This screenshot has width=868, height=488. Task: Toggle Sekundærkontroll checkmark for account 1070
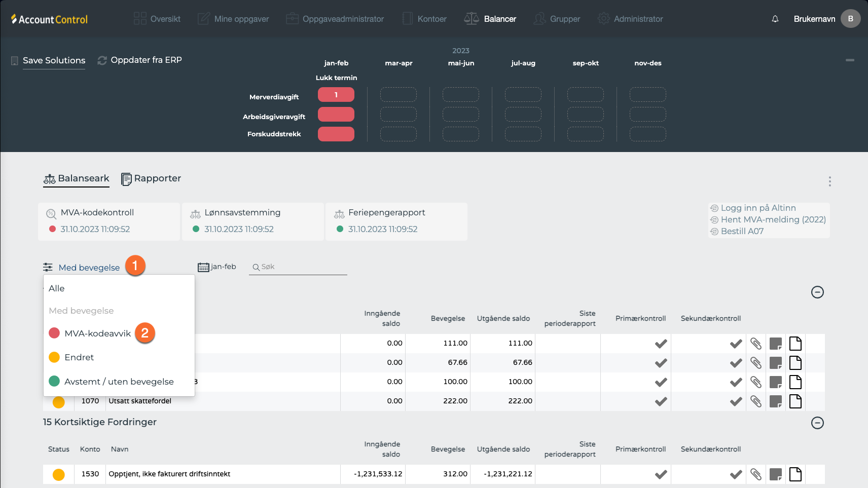click(x=736, y=401)
